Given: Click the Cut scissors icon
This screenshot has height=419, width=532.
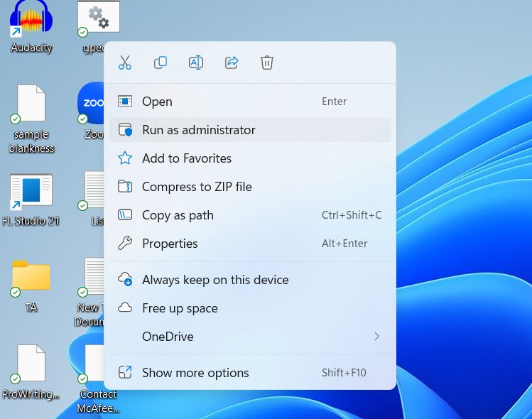Looking at the screenshot, I should pyautogui.click(x=125, y=62).
